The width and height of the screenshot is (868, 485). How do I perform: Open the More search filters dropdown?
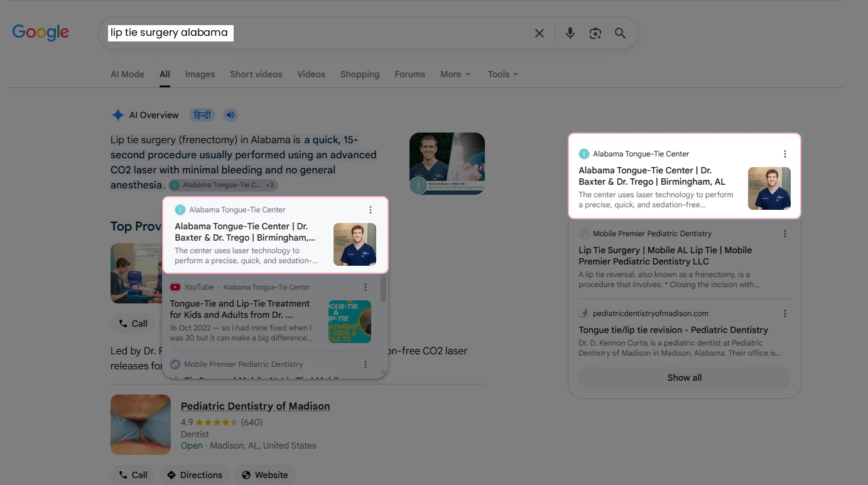[x=455, y=74]
